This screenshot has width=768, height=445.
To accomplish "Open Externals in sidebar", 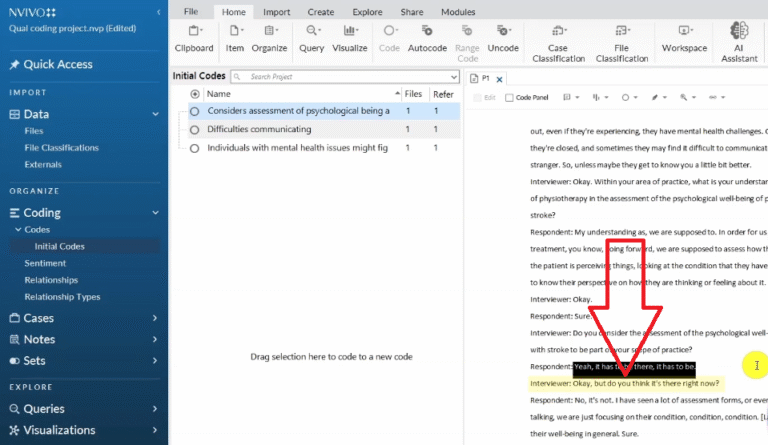I will (x=43, y=164).
